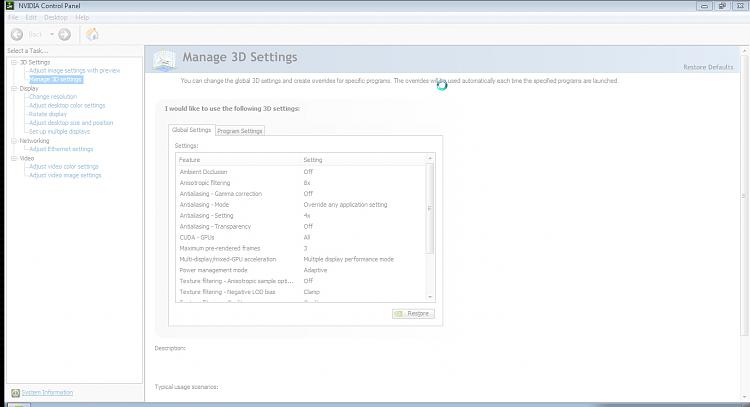Collapse the Video tree node
The width and height of the screenshot is (750, 407).
(x=14, y=158)
